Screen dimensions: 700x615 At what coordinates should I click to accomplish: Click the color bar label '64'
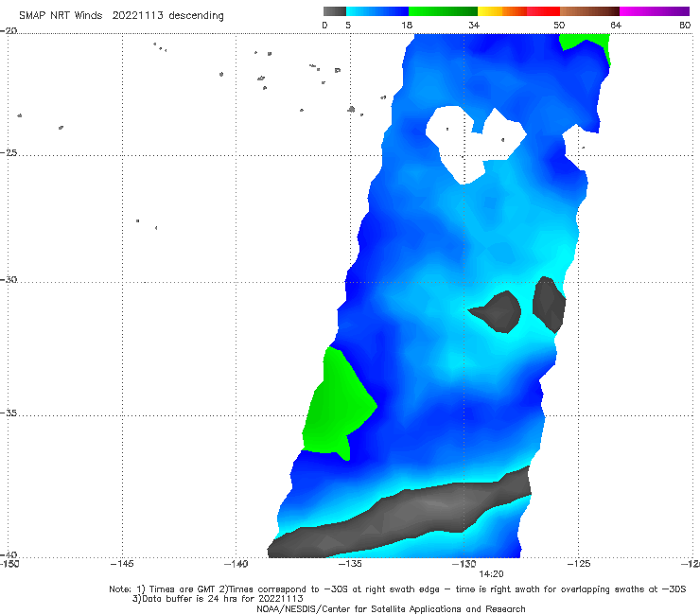click(616, 25)
